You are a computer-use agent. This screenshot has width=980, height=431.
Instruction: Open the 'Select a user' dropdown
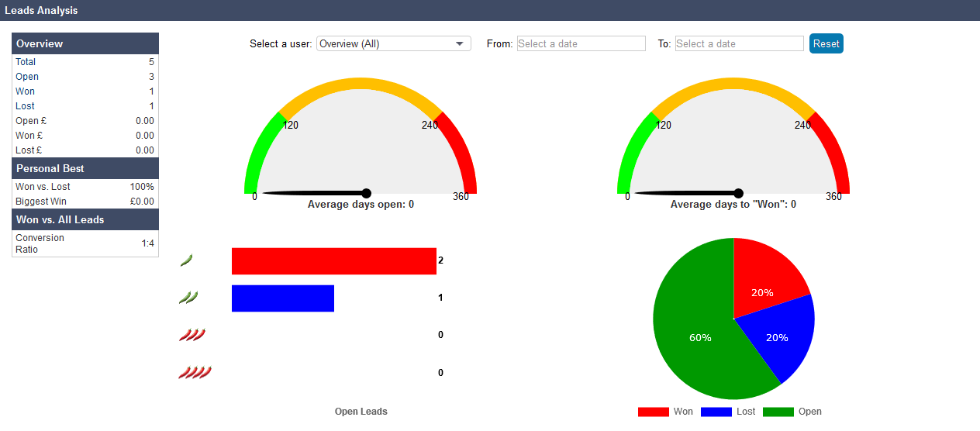(x=393, y=44)
